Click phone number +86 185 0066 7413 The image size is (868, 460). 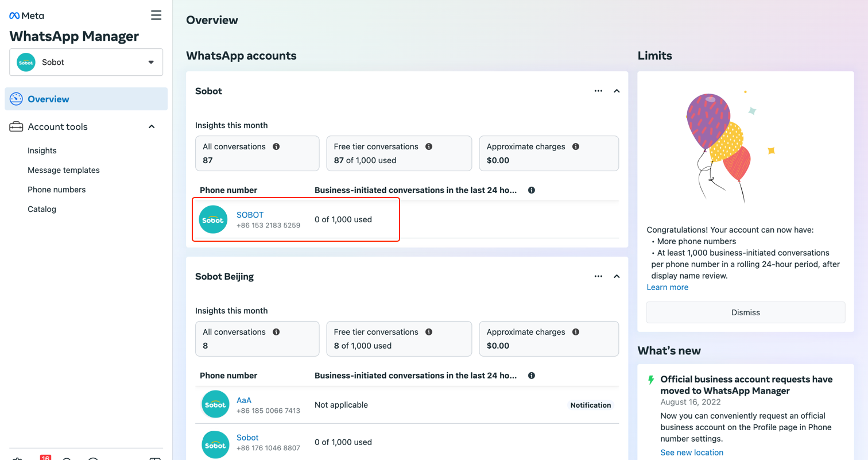coord(268,411)
